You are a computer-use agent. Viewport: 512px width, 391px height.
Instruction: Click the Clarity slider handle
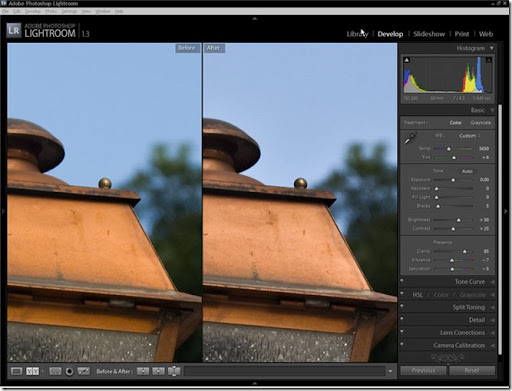coord(464,251)
